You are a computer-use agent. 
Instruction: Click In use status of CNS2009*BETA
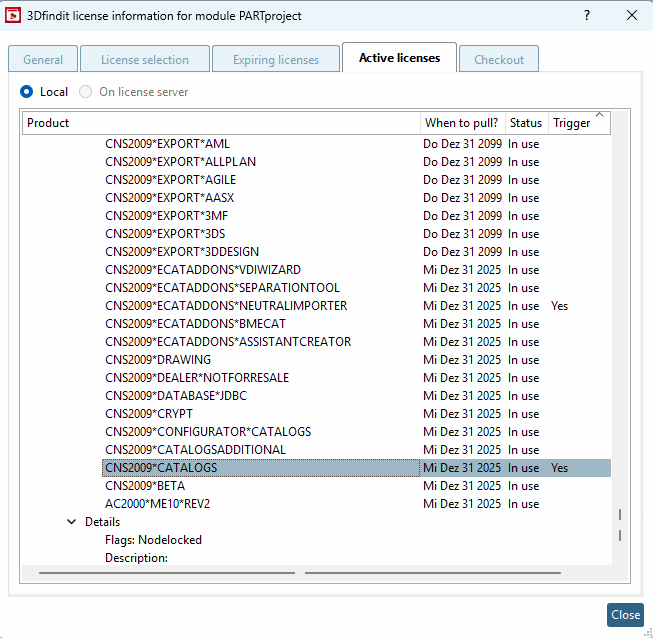click(523, 486)
